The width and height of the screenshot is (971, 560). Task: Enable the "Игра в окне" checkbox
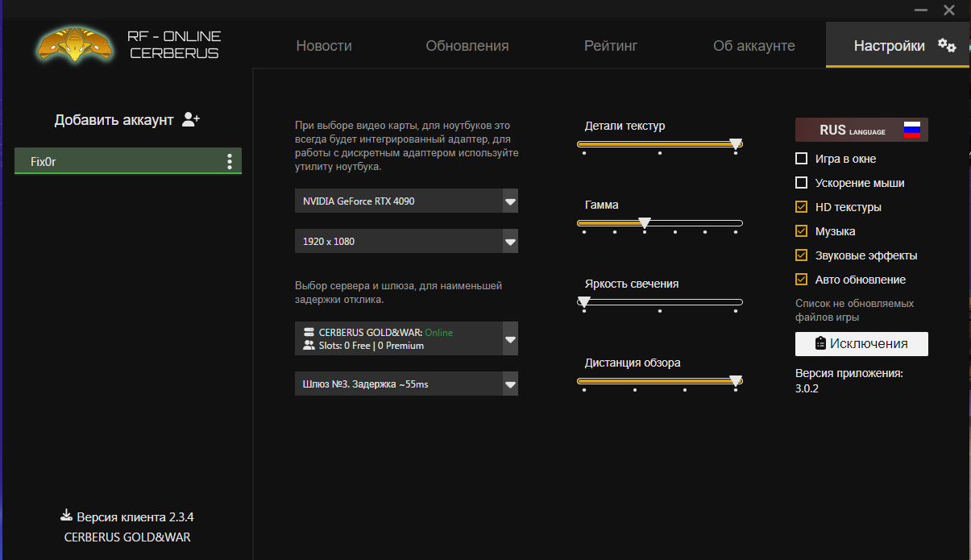click(801, 159)
